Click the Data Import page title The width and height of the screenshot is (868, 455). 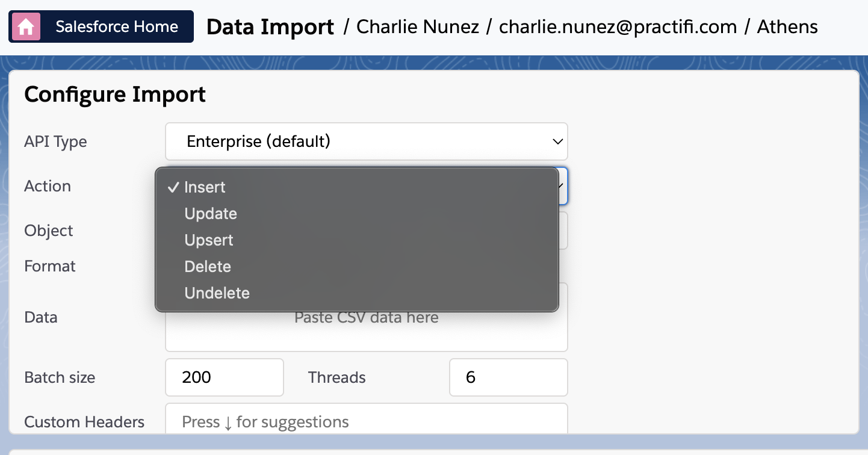(x=270, y=27)
